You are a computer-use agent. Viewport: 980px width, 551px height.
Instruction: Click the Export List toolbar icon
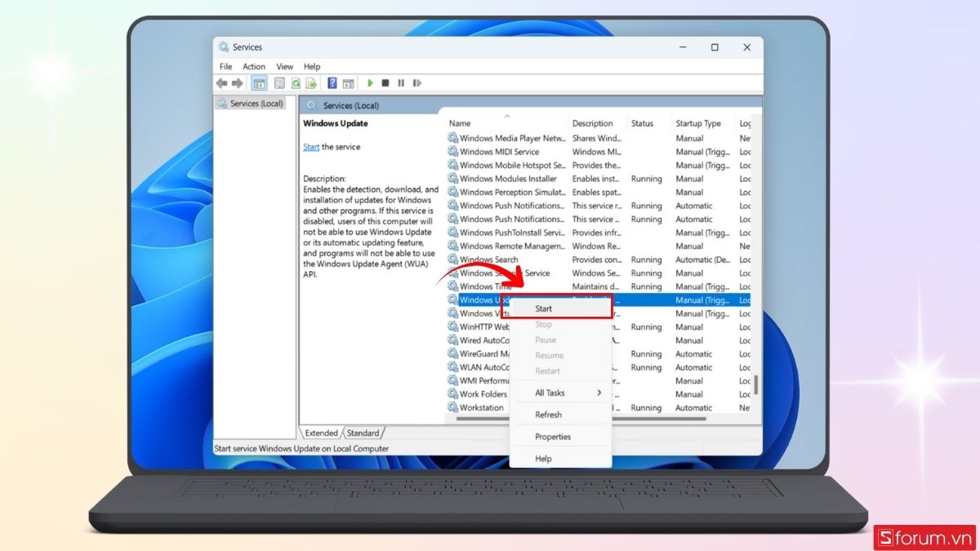(x=311, y=83)
